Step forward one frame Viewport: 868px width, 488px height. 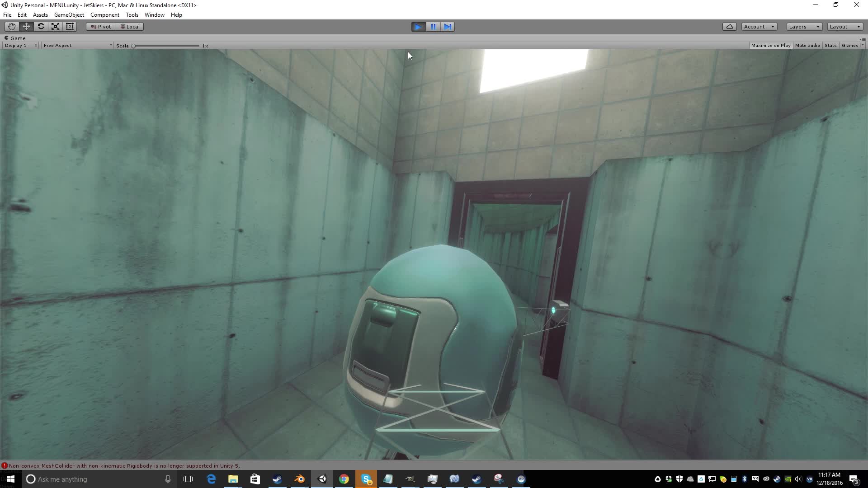[448, 27]
